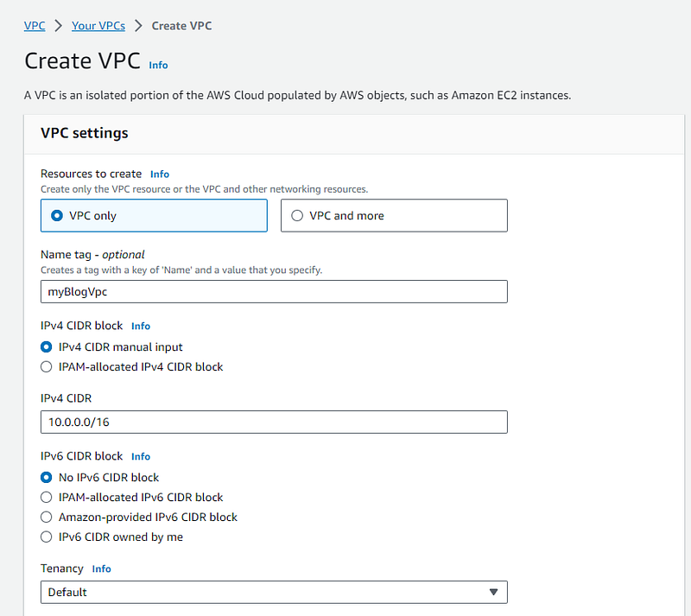The height and width of the screenshot is (616, 691).
Task: Select IPv4 CIDR manual input
Action: tap(47, 347)
